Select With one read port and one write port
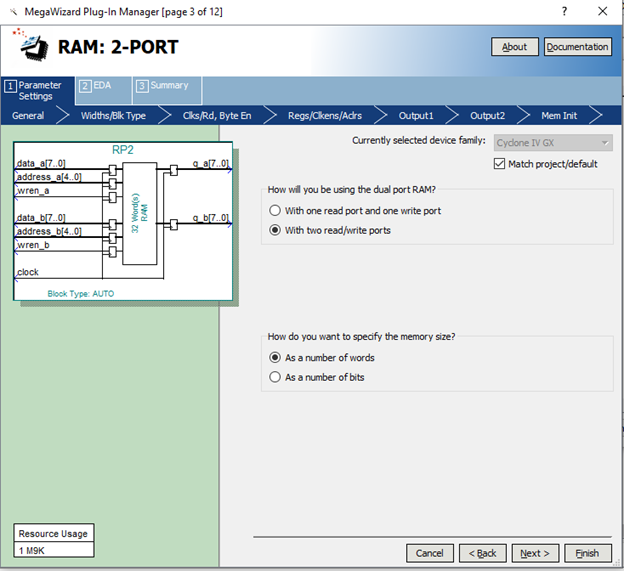 pos(276,211)
